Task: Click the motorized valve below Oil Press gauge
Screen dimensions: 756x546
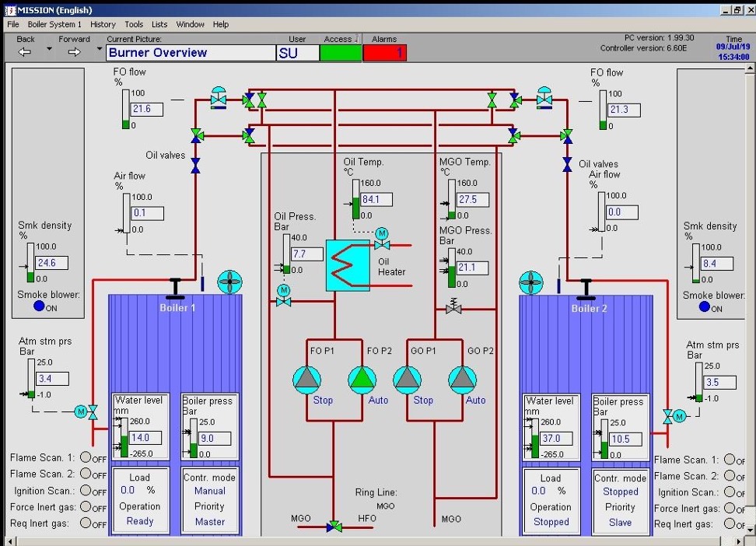Action: point(283,296)
